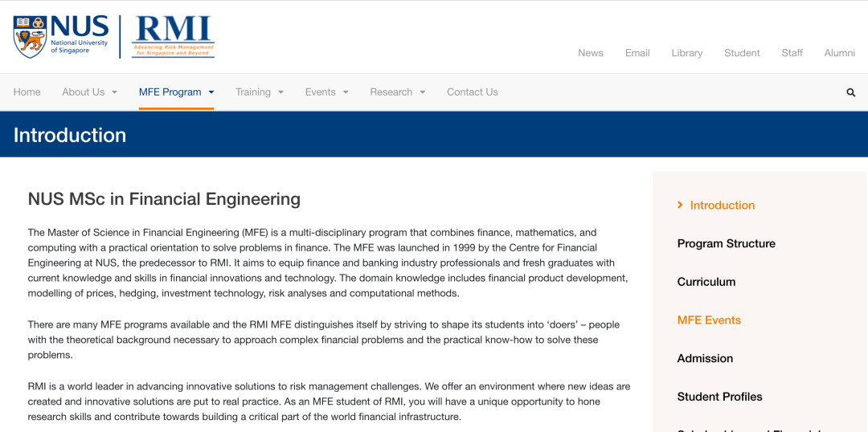868x432 pixels.
Task: Open the search magnifier icon
Action: tap(851, 92)
